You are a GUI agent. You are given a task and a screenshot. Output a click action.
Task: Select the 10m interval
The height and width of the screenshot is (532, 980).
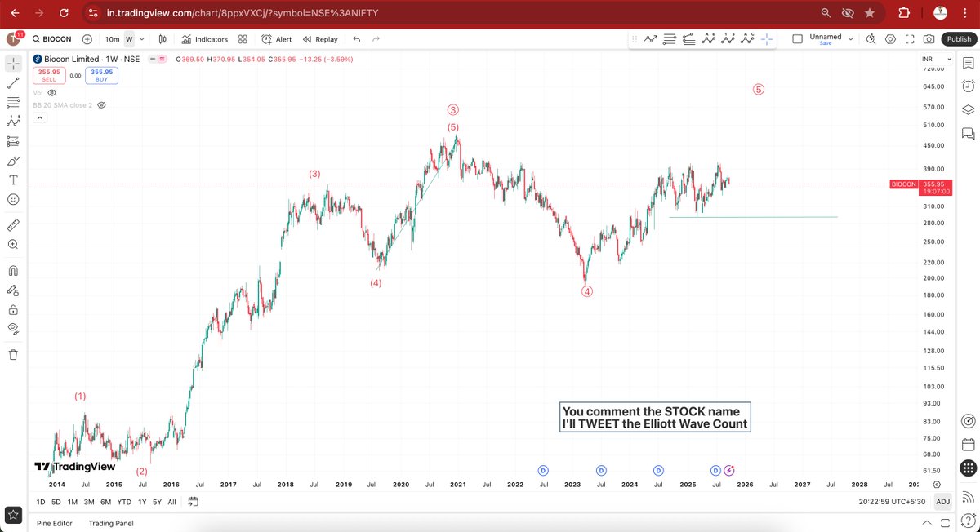[x=112, y=39]
